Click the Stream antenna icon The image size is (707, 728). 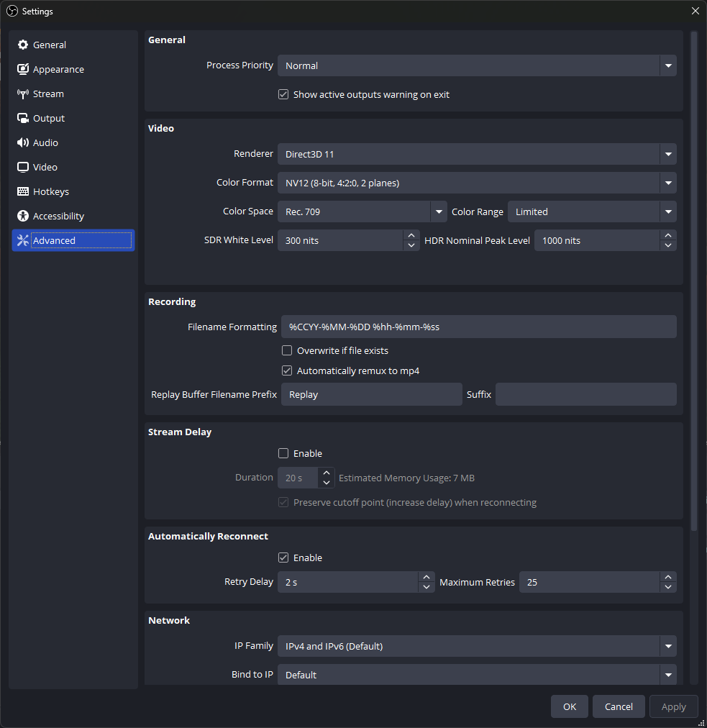(x=23, y=94)
